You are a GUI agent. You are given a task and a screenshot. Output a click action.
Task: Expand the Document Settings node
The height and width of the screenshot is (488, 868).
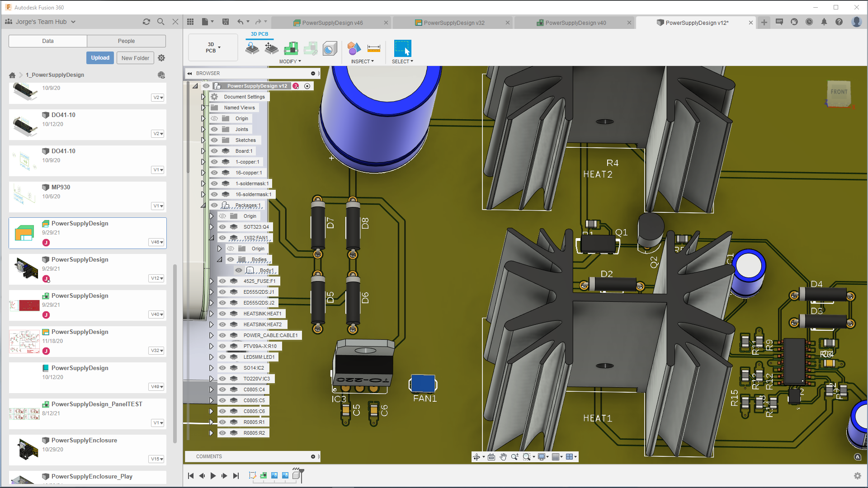pyautogui.click(x=203, y=97)
